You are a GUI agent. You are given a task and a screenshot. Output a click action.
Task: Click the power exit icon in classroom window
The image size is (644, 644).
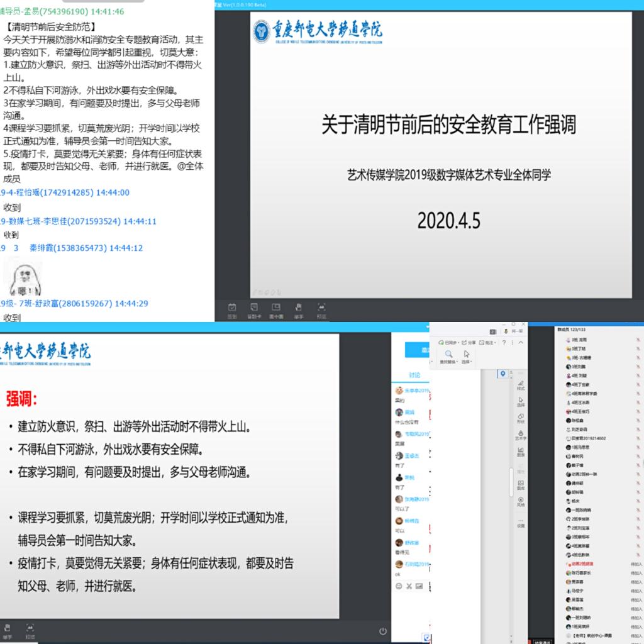tap(383, 631)
